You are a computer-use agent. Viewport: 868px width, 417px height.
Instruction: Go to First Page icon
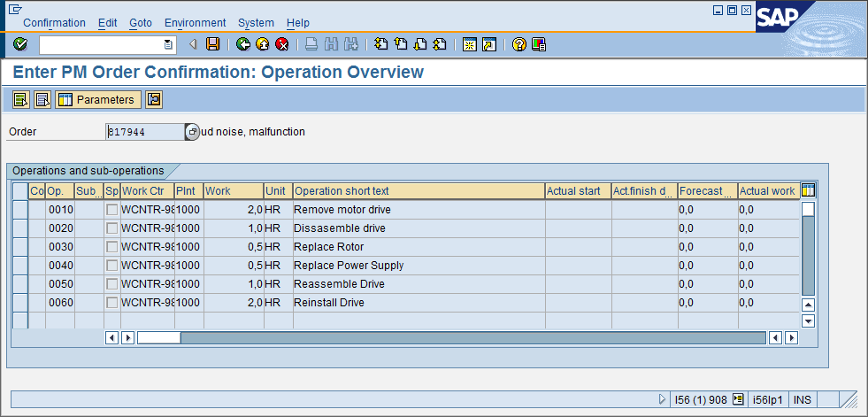(x=380, y=44)
